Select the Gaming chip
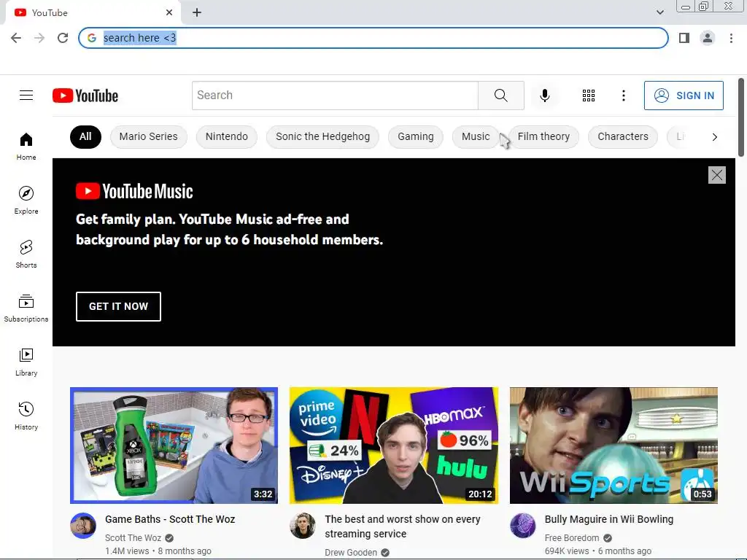 coord(415,136)
